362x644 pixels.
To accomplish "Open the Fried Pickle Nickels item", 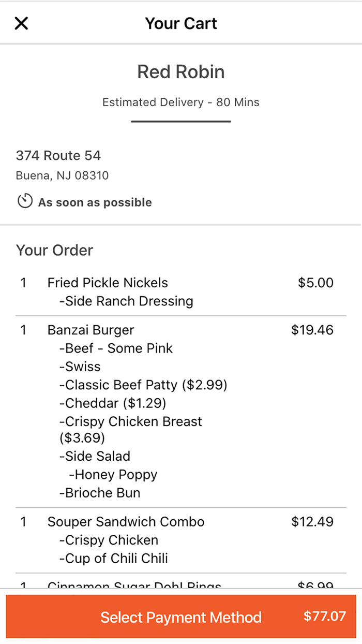I will pyautogui.click(x=108, y=283).
